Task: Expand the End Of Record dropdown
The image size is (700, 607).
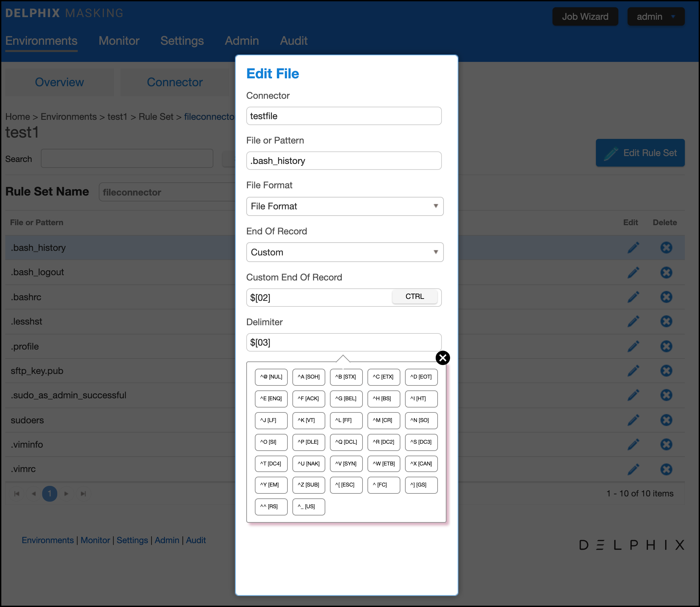Action: click(345, 252)
